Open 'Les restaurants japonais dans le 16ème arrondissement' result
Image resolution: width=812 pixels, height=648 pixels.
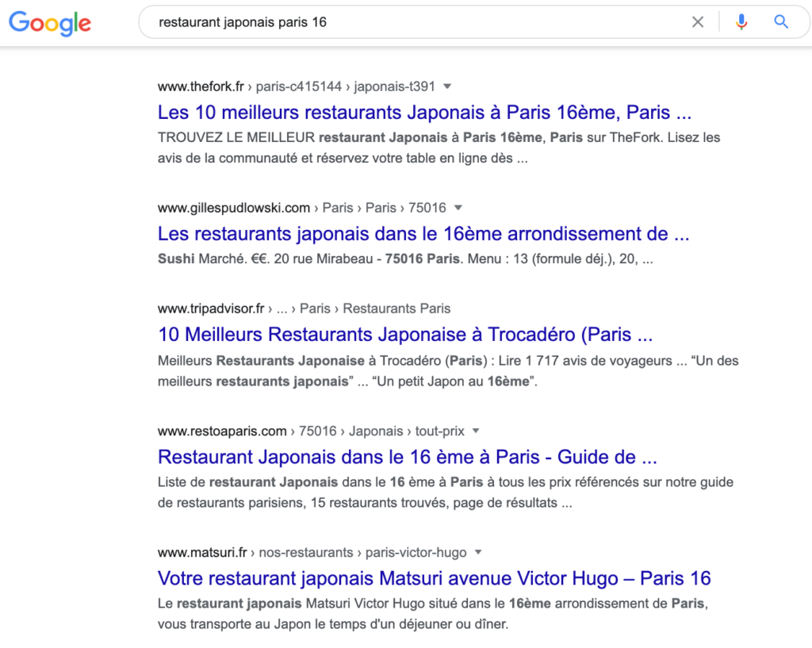click(x=423, y=234)
